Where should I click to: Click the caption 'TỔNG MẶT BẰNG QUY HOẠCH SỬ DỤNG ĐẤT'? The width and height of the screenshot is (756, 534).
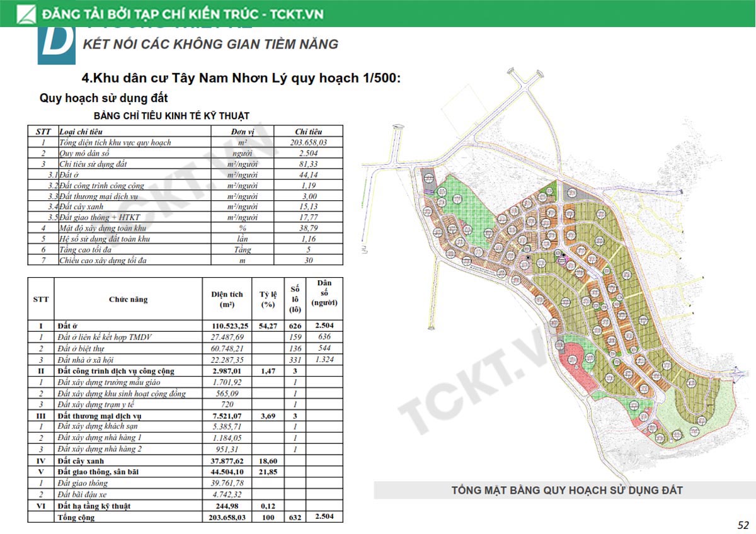tap(567, 491)
